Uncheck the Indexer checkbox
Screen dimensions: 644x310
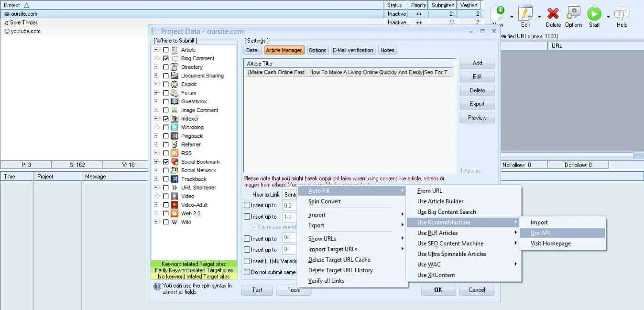coord(166,119)
